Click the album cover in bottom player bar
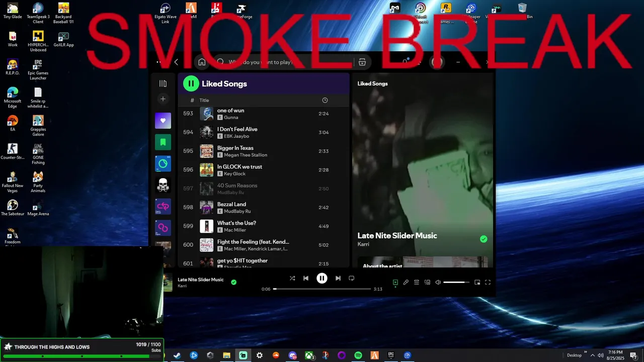 point(168,283)
